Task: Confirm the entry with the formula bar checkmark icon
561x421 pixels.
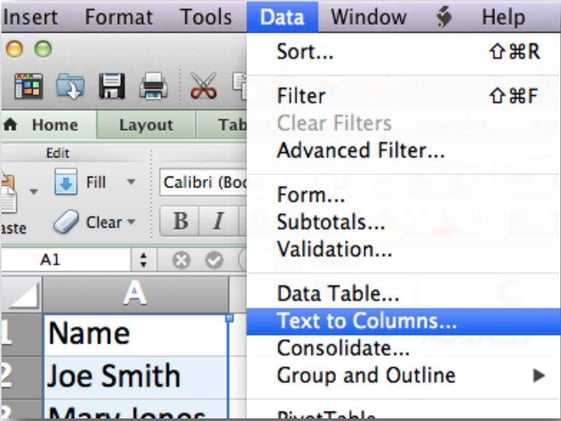Action: [214, 260]
